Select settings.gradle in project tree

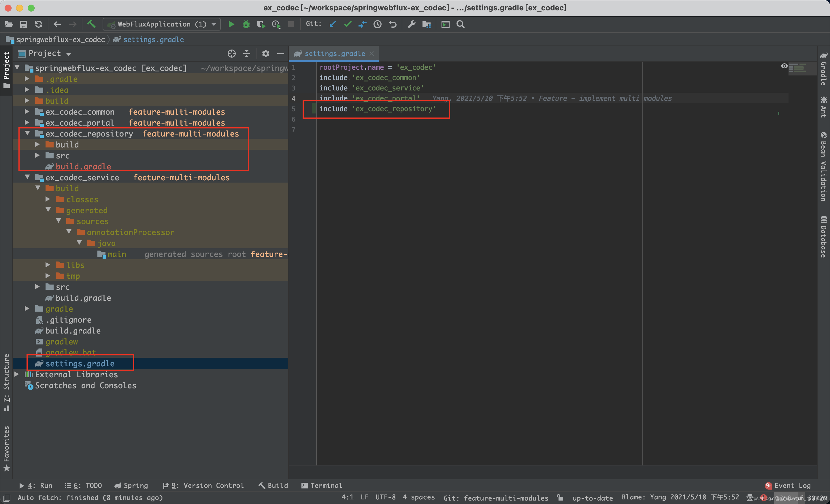pyautogui.click(x=80, y=363)
